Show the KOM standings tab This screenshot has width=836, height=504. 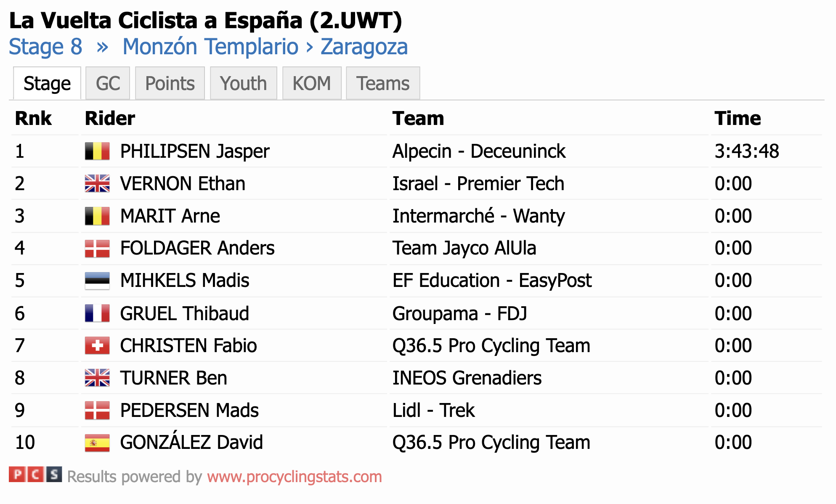(x=312, y=83)
